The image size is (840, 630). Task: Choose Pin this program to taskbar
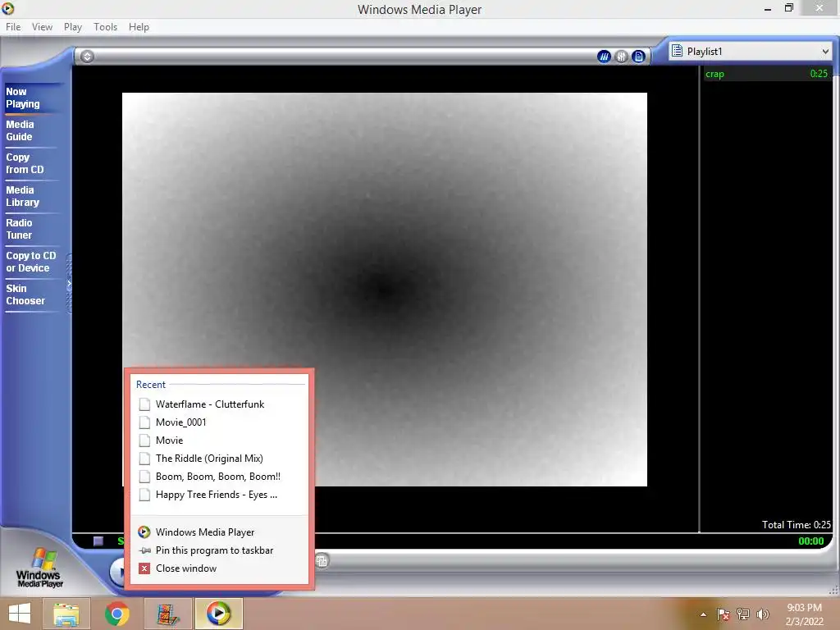218,550
